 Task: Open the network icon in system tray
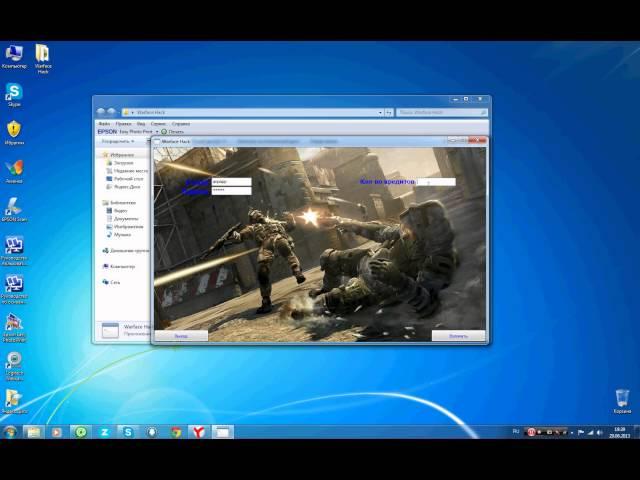click(590, 432)
